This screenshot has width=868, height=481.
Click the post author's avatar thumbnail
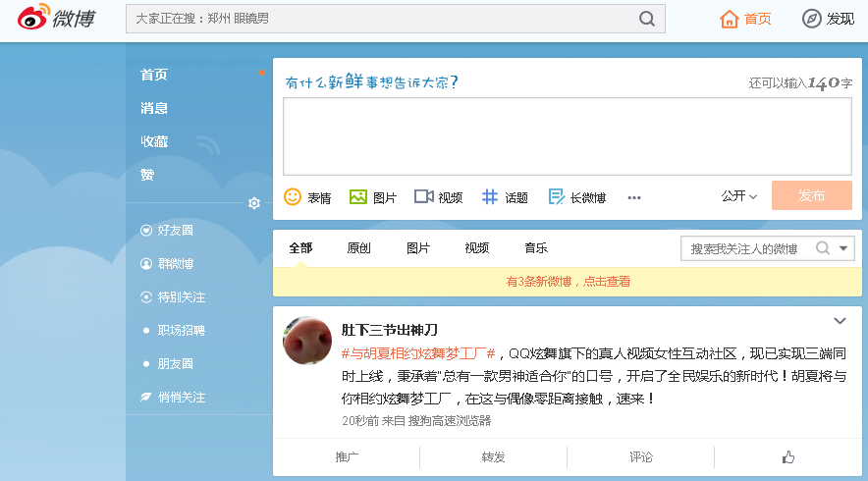point(307,341)
